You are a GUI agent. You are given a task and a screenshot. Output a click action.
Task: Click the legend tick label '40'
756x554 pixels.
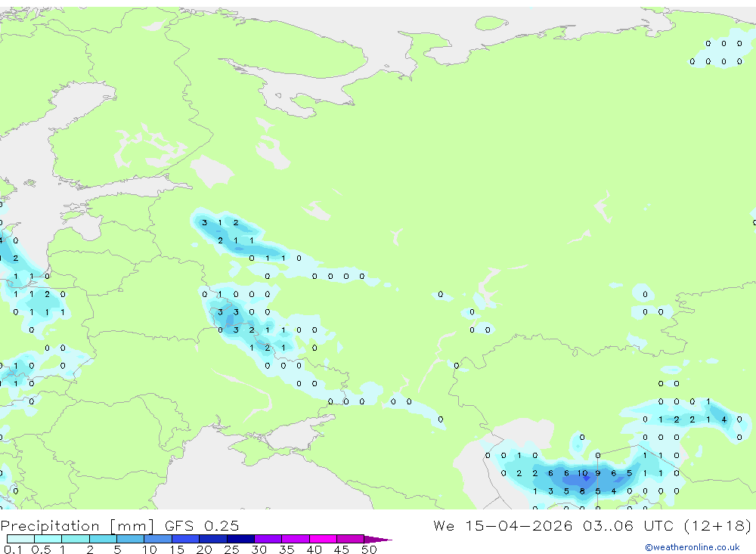click(314, 549)
